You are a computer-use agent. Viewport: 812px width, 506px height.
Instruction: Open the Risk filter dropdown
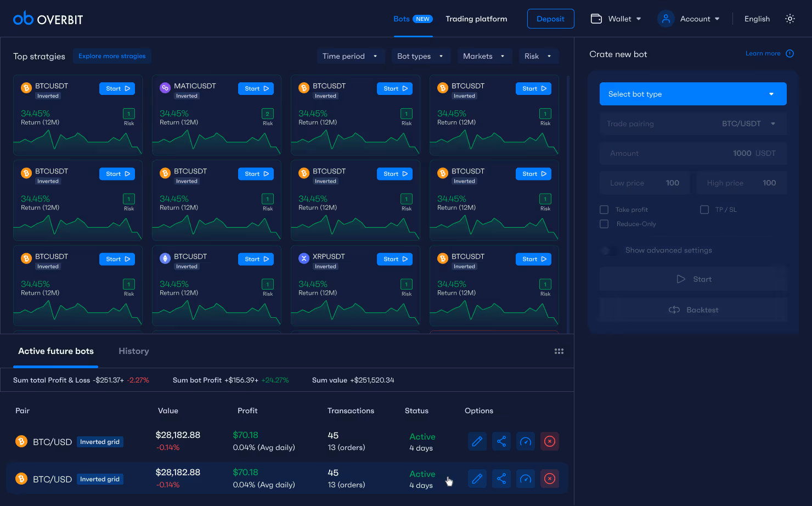(x=538, y=56)
